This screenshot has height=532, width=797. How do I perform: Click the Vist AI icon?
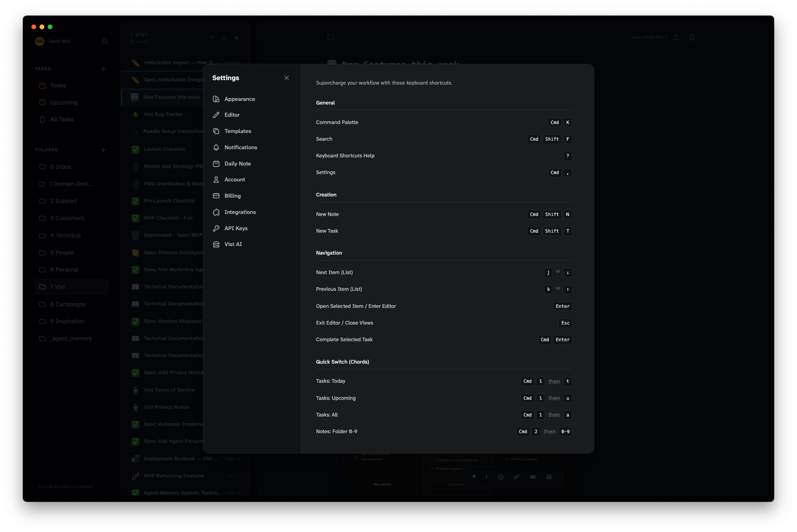pyautogui.click(x=216, y=244)
